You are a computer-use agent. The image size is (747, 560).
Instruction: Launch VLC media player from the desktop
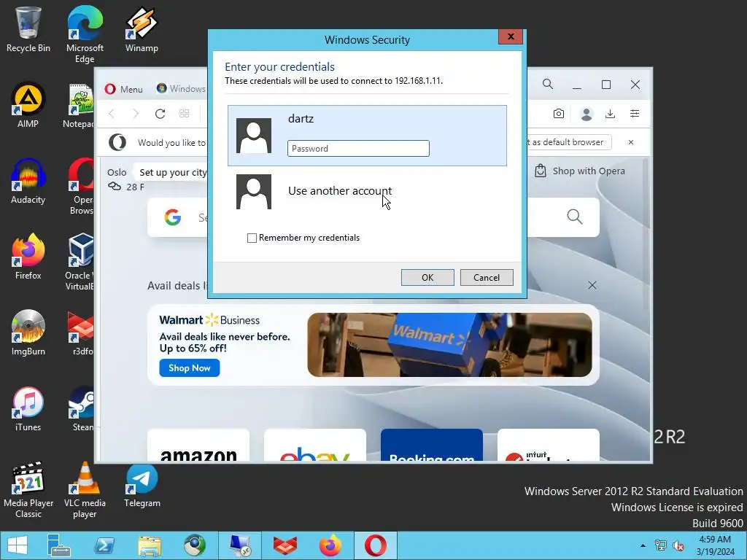pyautogui.click(x=85, y=490)
